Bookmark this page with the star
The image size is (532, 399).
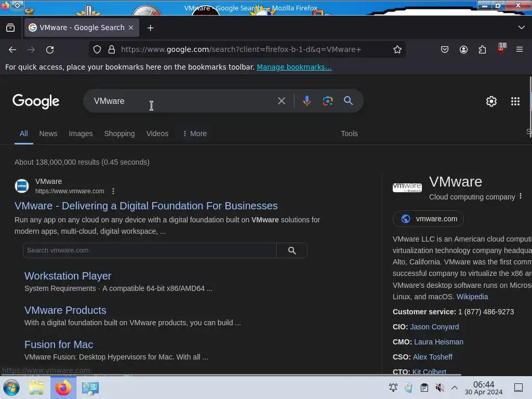[397, 49]
